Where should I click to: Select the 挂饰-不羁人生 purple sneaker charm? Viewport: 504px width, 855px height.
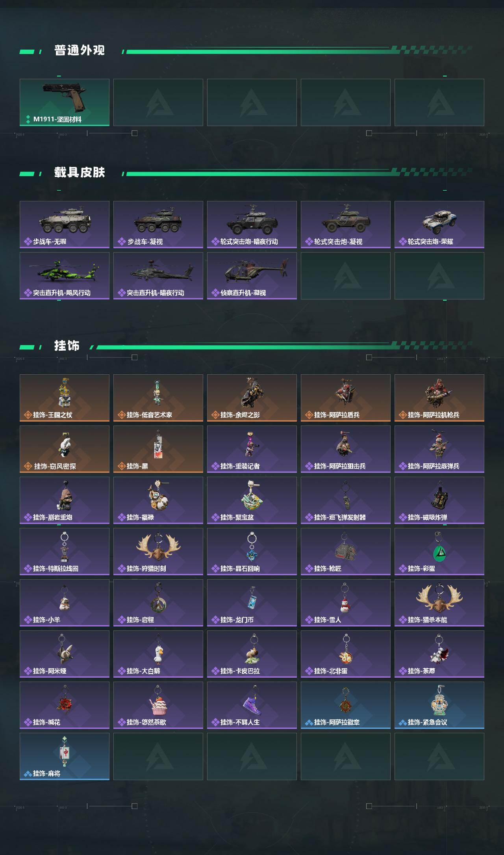[x=252, y=705]
